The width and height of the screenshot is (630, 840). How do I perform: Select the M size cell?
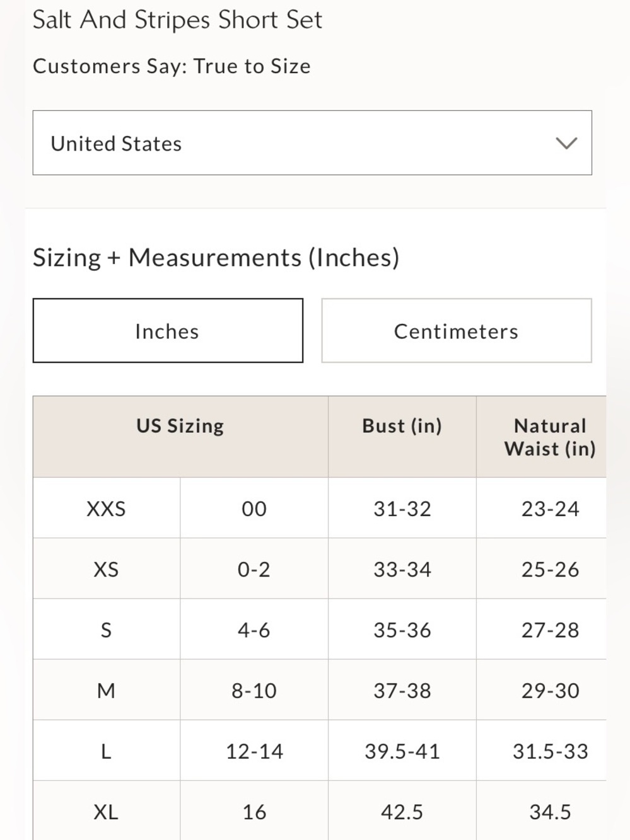point(107,690)
